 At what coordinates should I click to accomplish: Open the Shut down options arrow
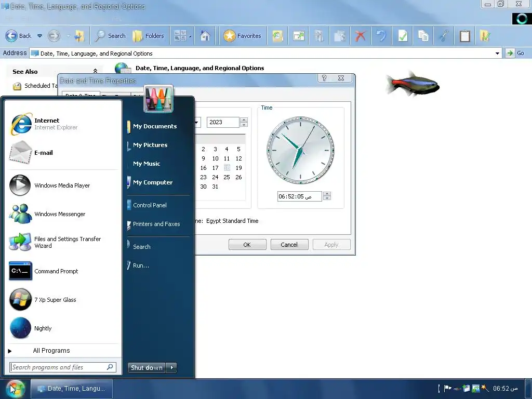[171, 367]
